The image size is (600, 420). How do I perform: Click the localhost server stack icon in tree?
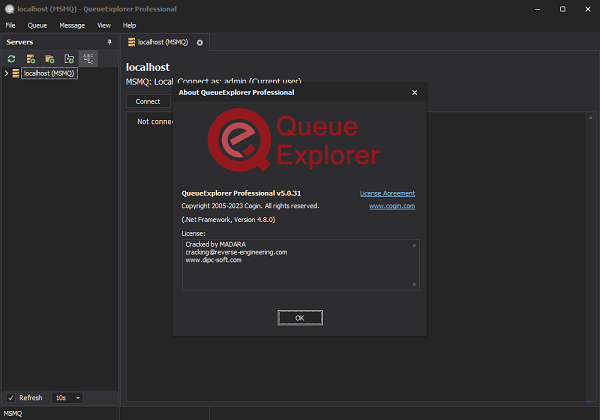[16, 73]
